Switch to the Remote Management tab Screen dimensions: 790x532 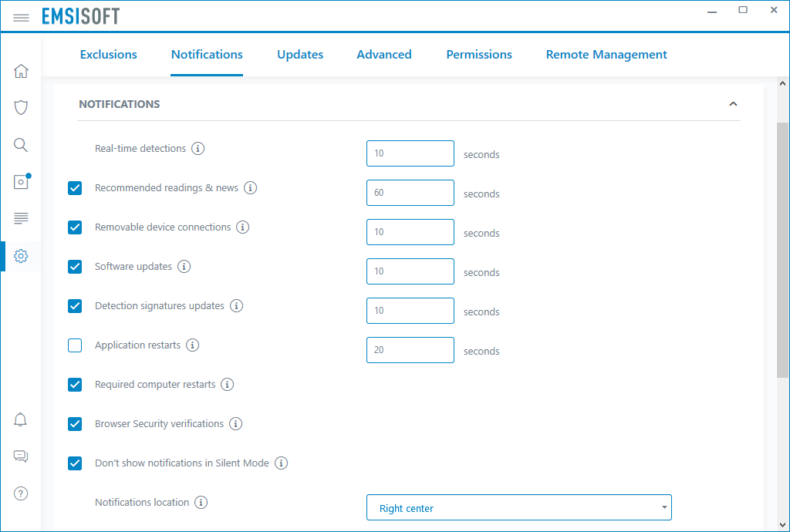coord(606,55)
